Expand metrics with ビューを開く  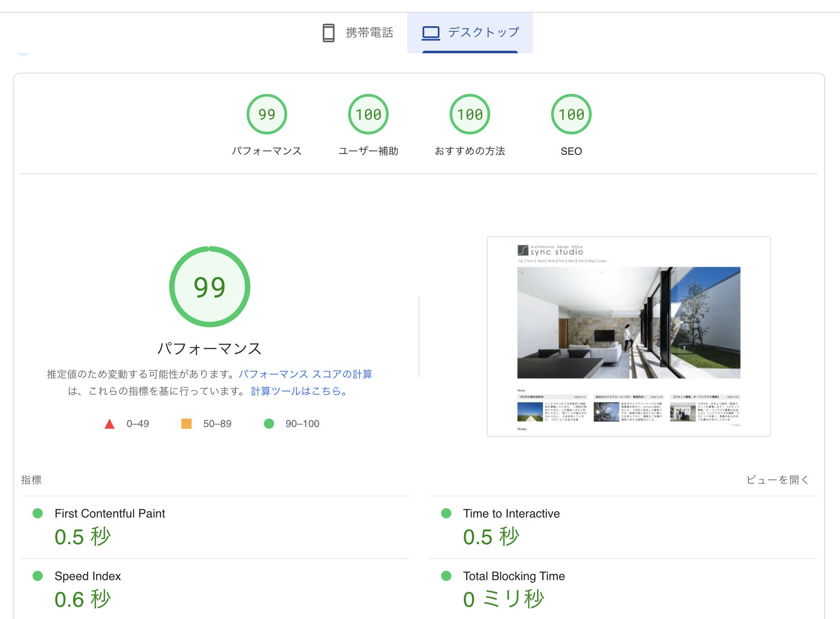(777, 480)
